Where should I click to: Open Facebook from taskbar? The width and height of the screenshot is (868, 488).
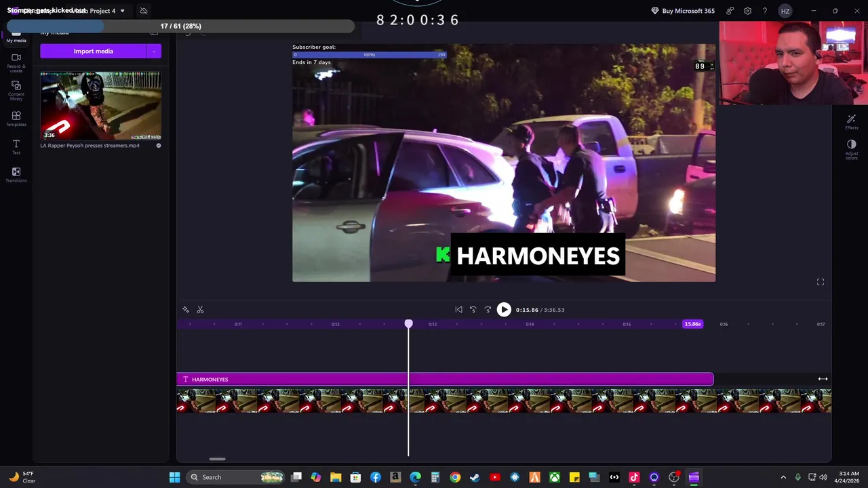click(x=376, y=477)
